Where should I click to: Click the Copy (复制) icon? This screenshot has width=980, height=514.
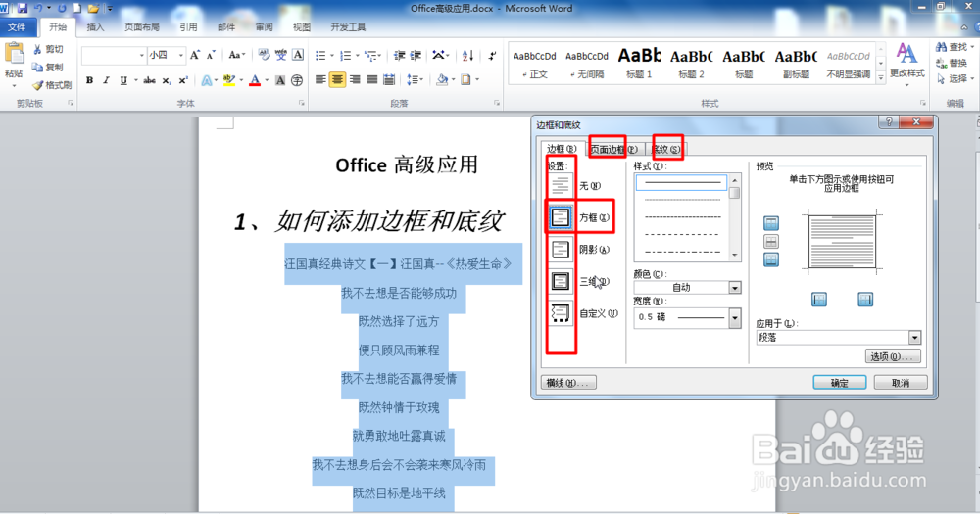[x=37, y=67]
